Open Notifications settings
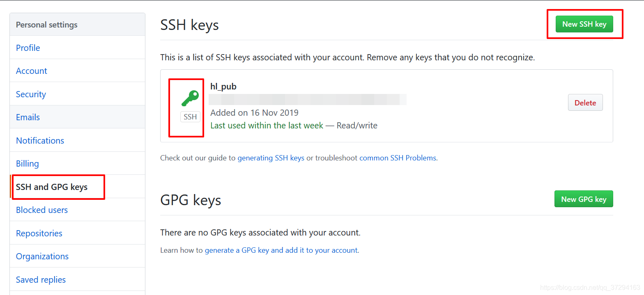644x295 pixels. pyautogui.click(x=40, y=140)
